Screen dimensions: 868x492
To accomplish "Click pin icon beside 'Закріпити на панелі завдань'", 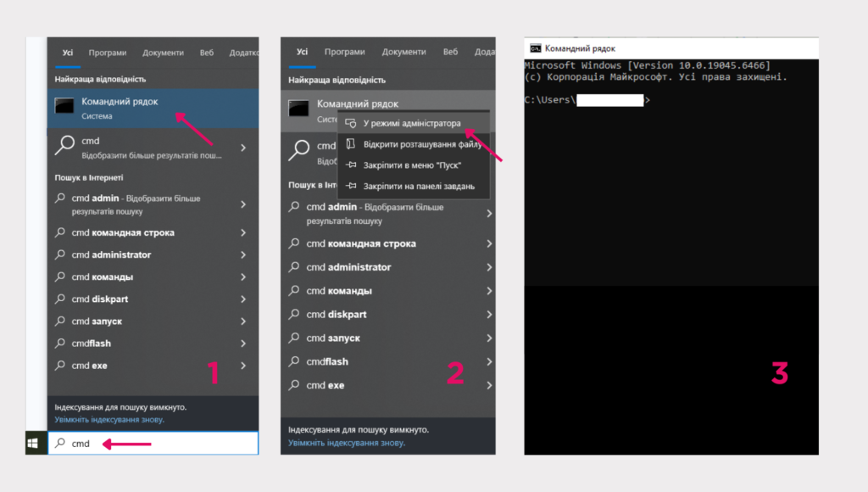I will [x=351, y=186].
